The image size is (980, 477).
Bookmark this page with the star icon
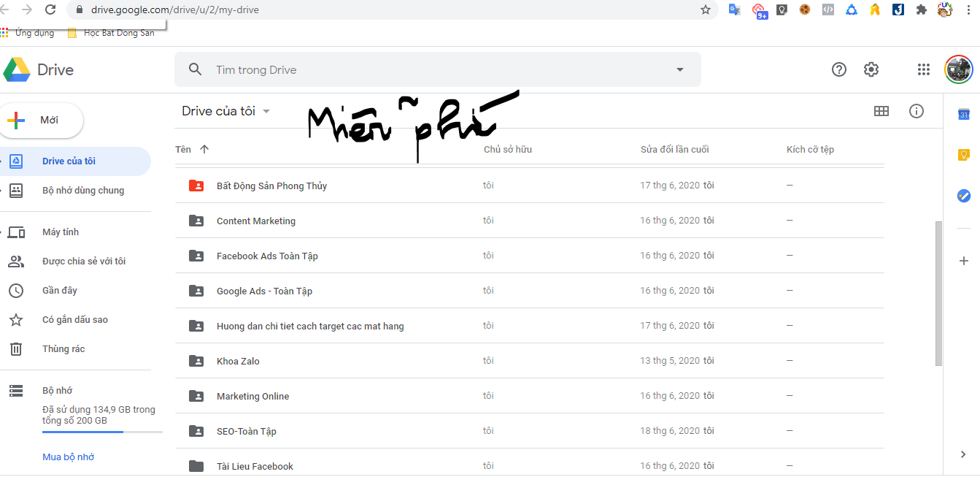(705, 10)
